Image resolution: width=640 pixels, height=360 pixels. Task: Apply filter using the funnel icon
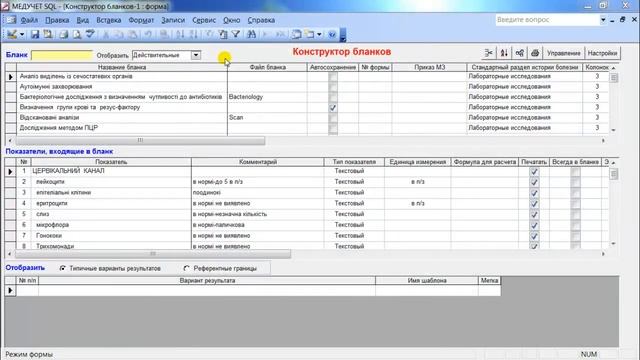(236, 35)
